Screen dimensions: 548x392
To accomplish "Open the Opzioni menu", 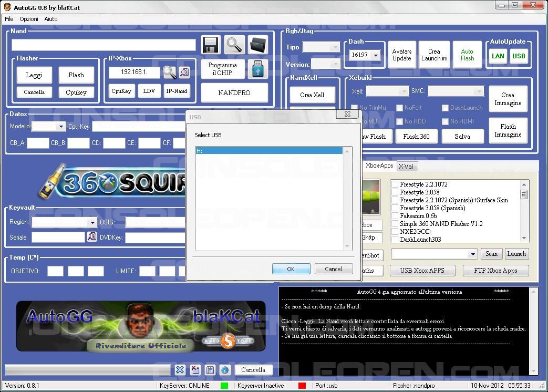I will click(29, 19).
